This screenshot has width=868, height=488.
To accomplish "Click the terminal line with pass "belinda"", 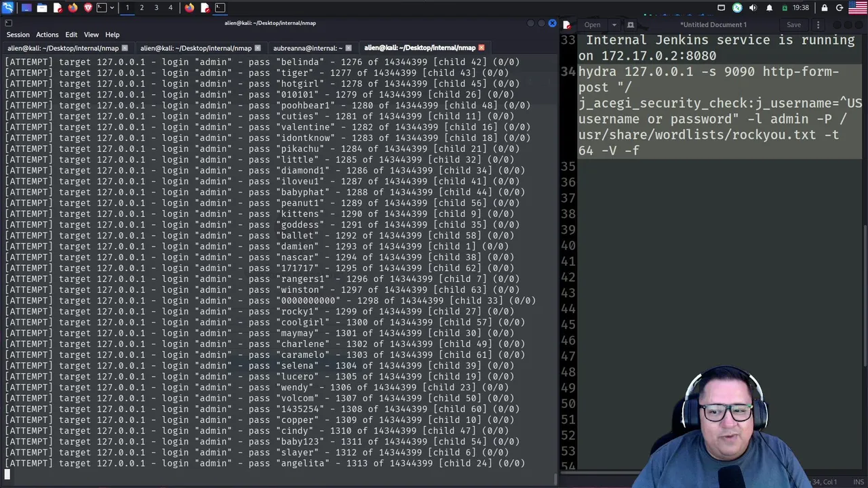I will click(262, 62).
